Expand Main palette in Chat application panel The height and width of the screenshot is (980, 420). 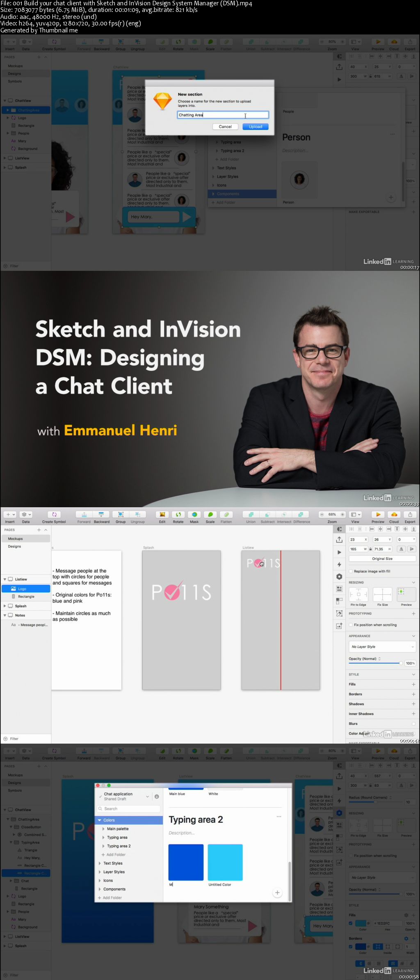(103, 829)
